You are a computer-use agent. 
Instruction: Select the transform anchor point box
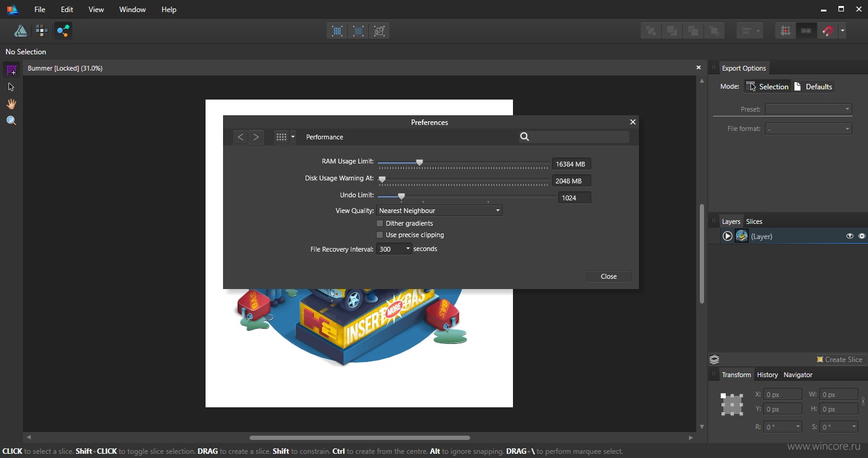pyautogui.click(x=732, y=404)
